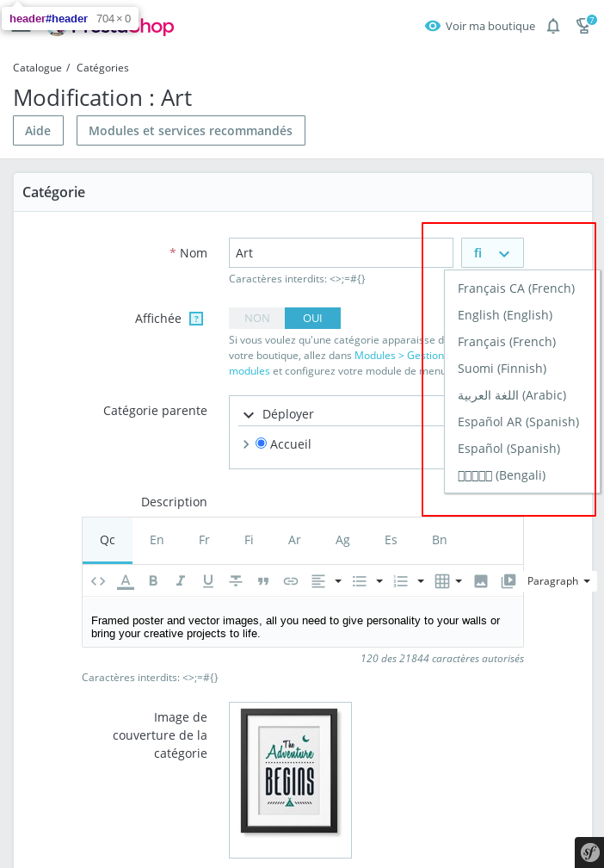Viewport: 604px width, 868px height.
Task: Click the bullet list icon
Action: [x=360, y=580]
